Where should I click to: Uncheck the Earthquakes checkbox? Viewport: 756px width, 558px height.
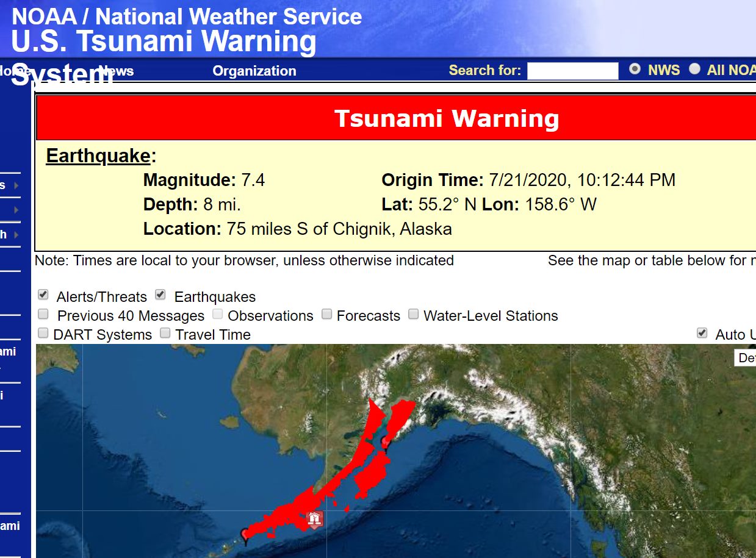point(160,295)
